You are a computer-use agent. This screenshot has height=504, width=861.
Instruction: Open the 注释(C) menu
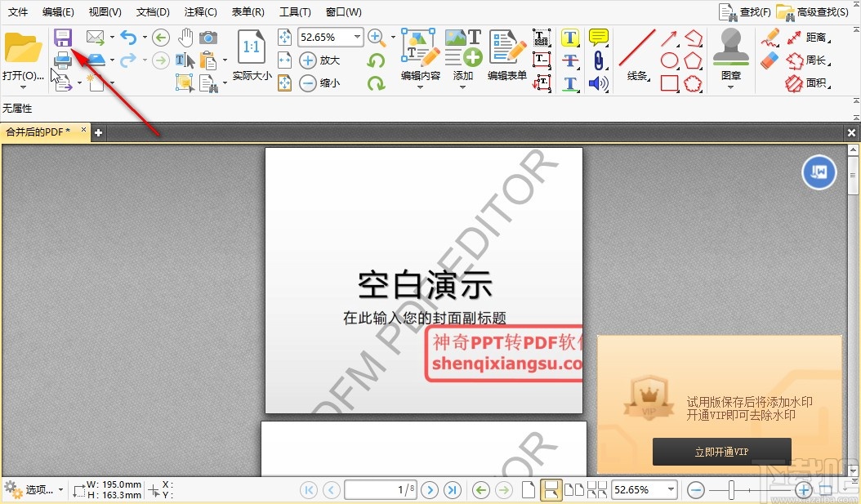pyautogui.click(x=200, y=11)
